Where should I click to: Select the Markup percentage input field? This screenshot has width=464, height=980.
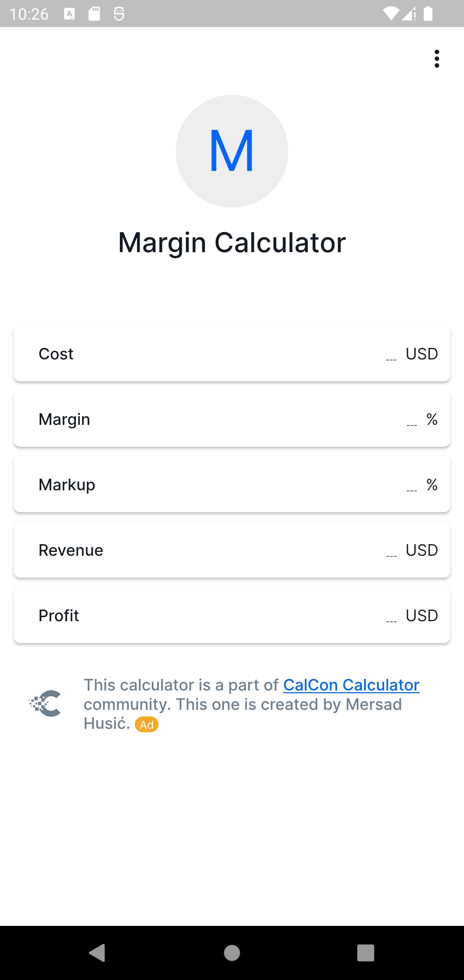click(411, 486)
